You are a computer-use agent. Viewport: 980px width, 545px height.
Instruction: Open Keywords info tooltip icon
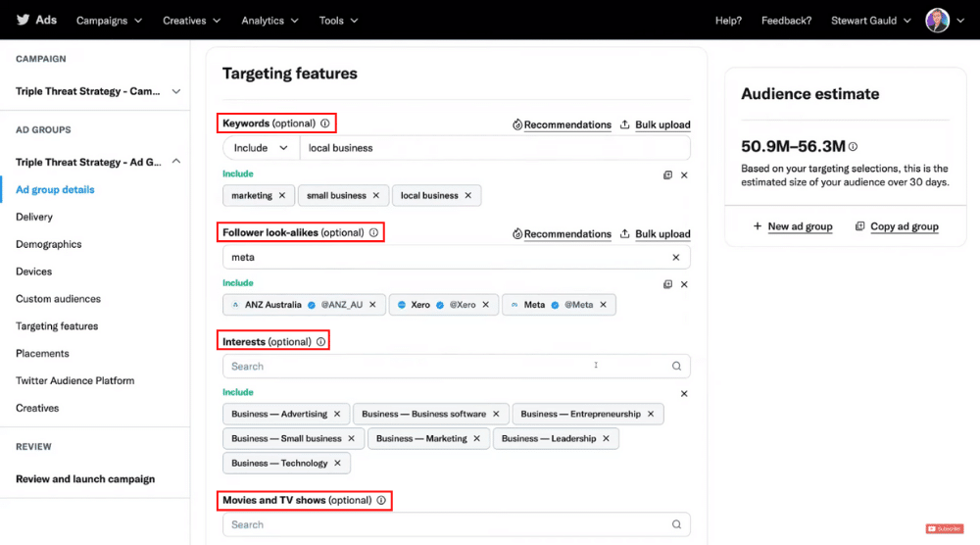tap(325, 124)
